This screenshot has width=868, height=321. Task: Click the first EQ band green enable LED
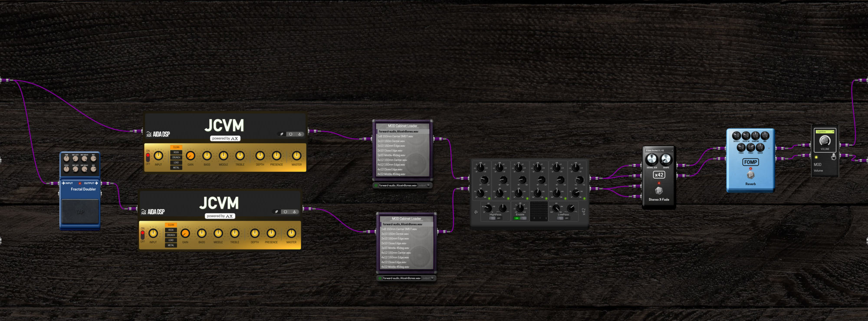489,199
